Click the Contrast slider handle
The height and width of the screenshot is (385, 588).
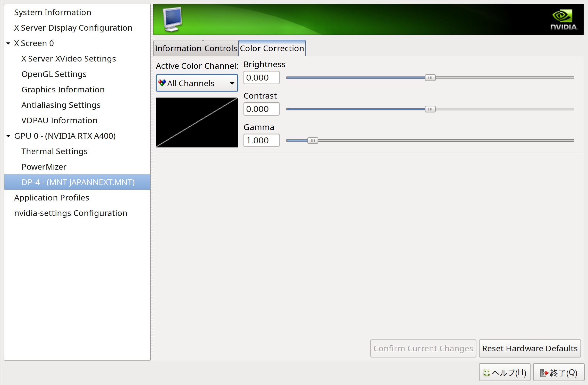[x=430, y=109]
